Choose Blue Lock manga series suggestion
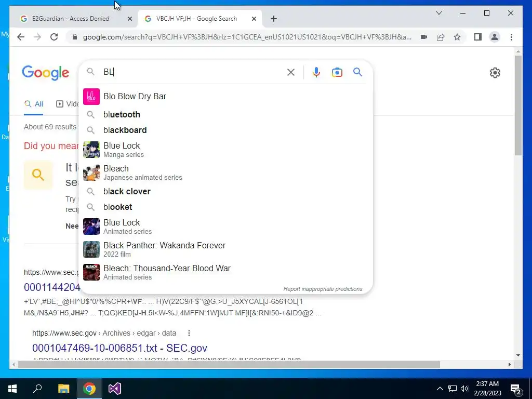The width and height of the screenshot is (532, 399). click(225, 150)
